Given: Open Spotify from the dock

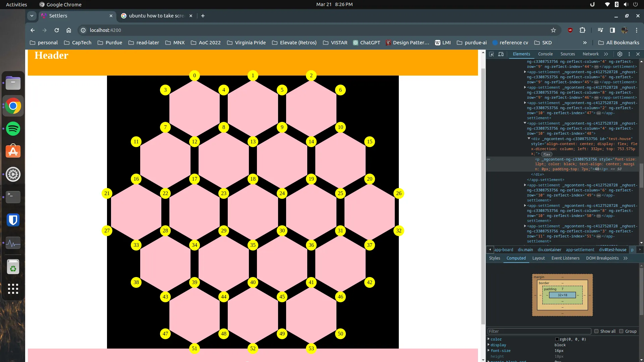Looking at the screenshot, I should (x=13, y=129).
